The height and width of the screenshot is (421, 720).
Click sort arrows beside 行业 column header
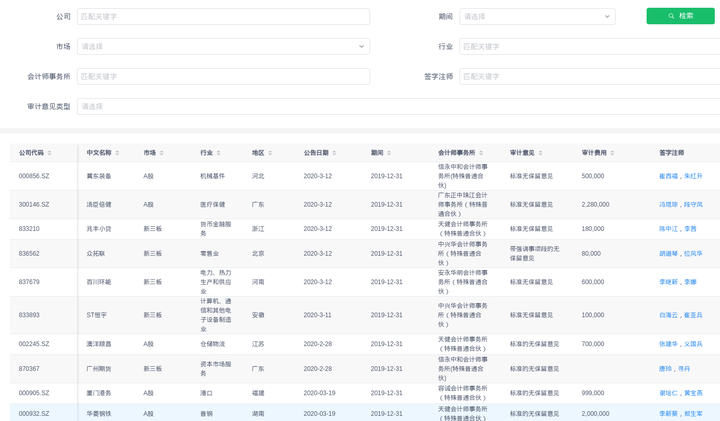coord(219,153)
